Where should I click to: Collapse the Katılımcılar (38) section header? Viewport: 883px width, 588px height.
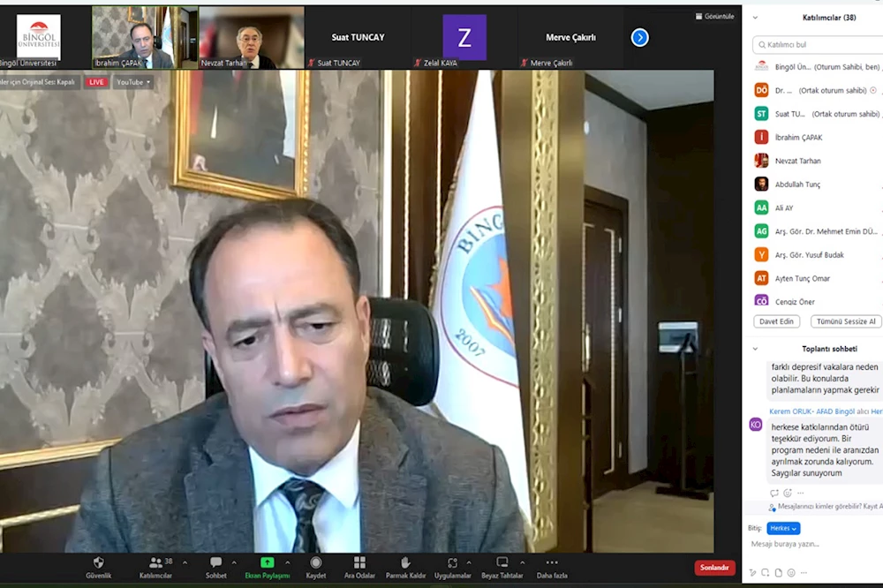click(755, 18)
